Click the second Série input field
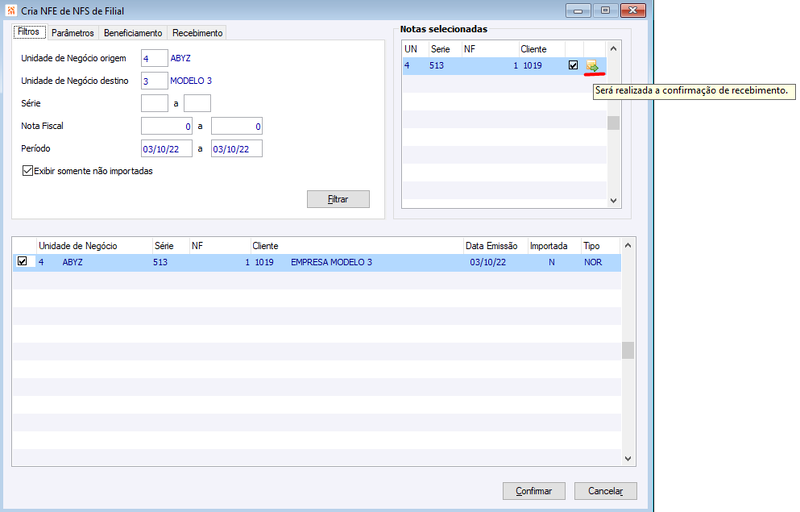 click(197, 103)
